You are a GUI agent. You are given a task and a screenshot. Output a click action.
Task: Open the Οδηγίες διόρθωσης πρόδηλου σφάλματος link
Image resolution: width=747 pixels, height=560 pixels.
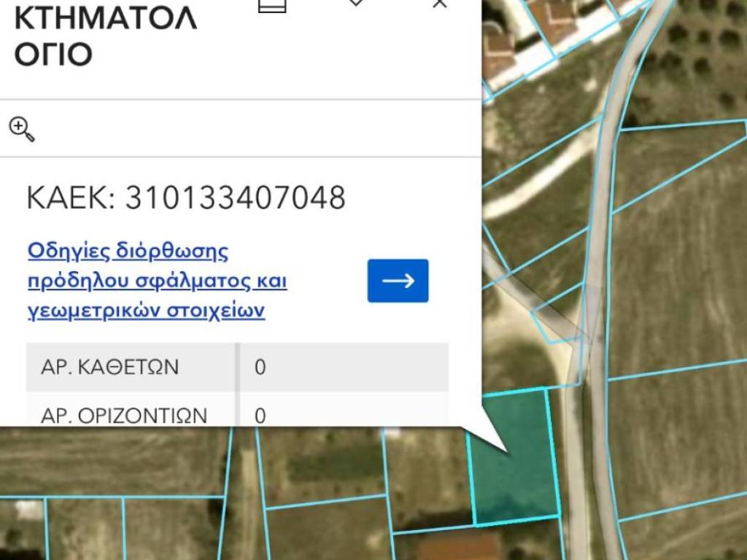click(157, 281)
